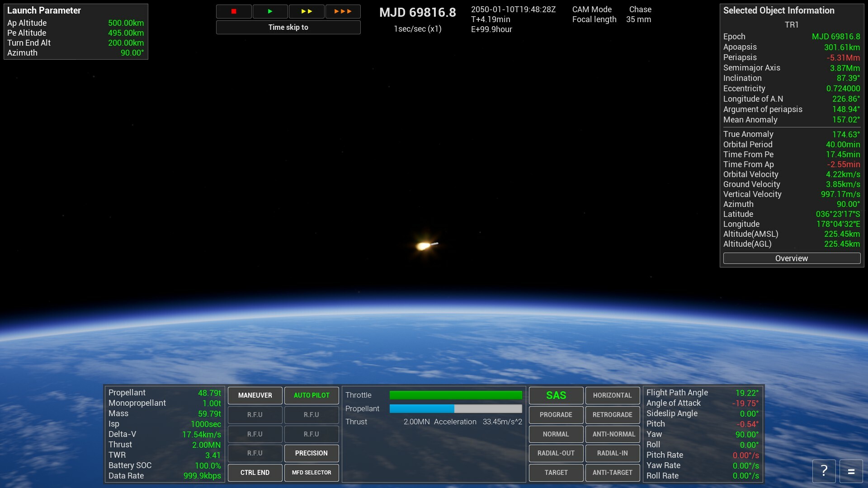Select the double-arrow fast forward icon
This screenshot has height=488, width=868.
tap(307, 11)
